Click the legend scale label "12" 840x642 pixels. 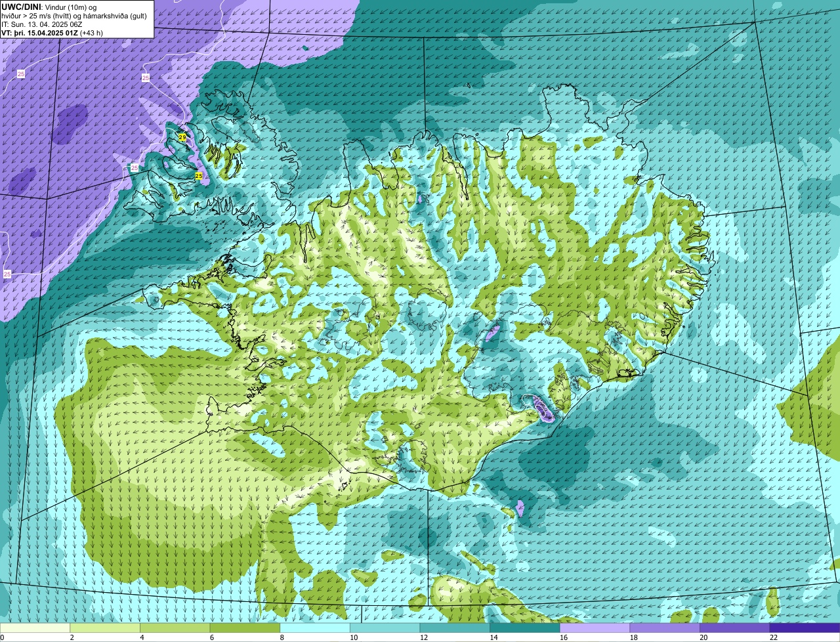(424, 637)
